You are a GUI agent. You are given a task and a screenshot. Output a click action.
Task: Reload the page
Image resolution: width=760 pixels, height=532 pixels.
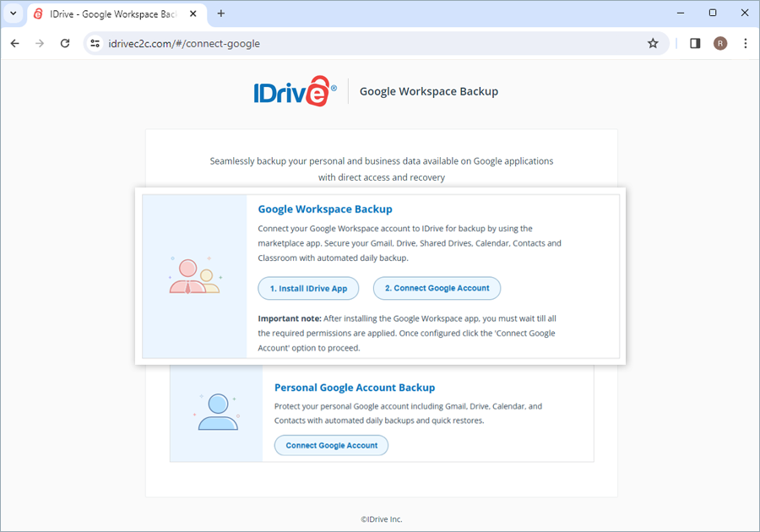[x=65, y=43]
